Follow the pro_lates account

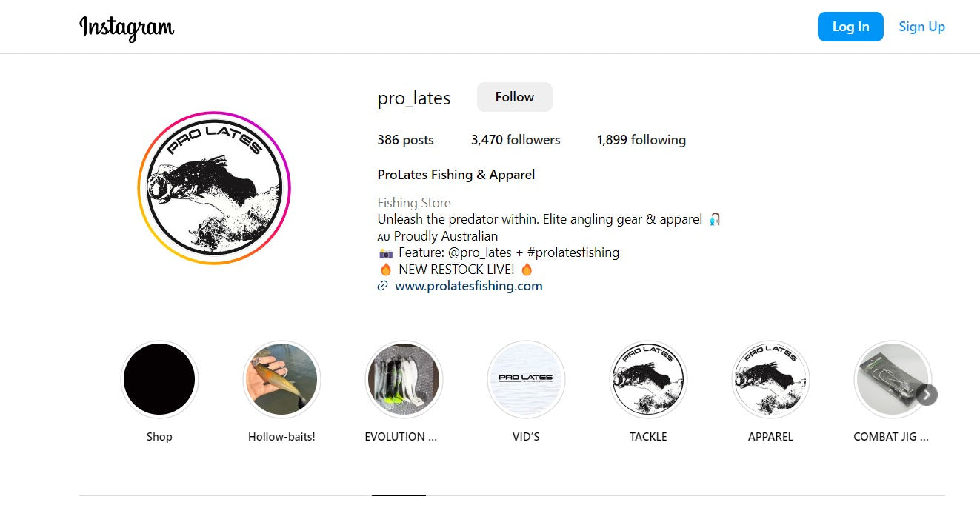click(x=515, y=97)
